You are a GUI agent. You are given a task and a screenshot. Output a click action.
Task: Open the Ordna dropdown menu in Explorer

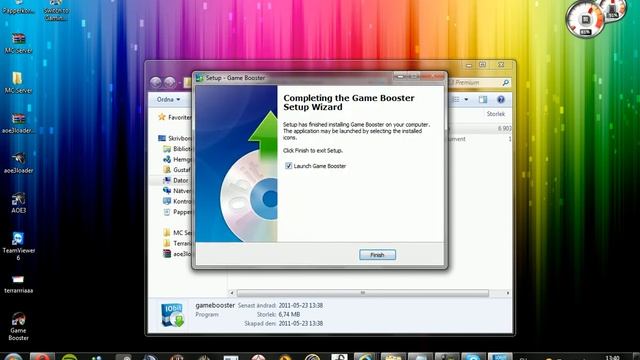click(168, 100)
